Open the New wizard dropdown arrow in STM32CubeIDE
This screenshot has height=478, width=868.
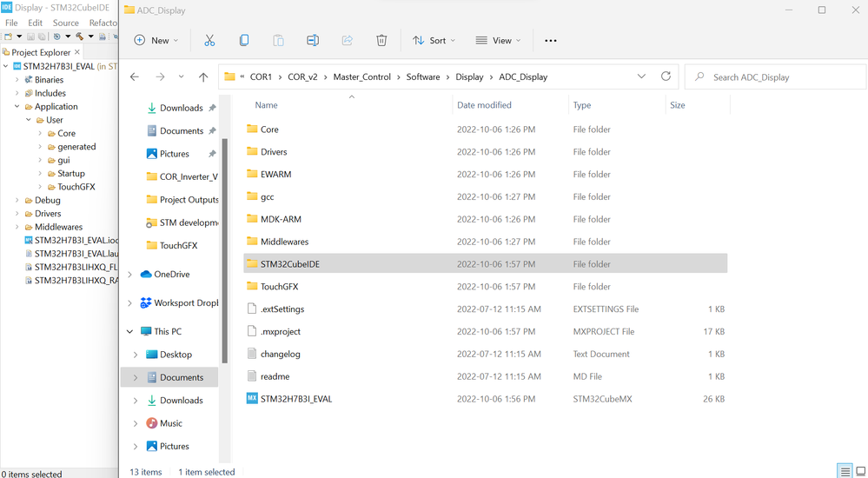[x=19, y=37]
